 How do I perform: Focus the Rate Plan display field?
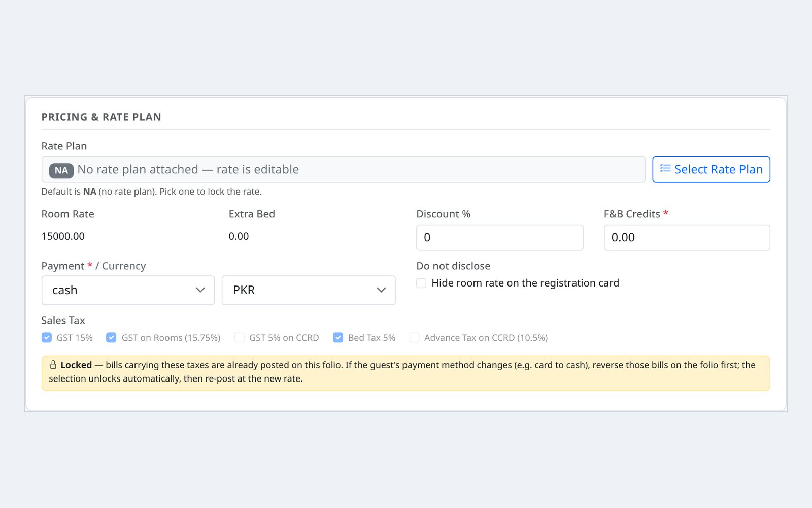pyautogui.click(x=343, y=169)
